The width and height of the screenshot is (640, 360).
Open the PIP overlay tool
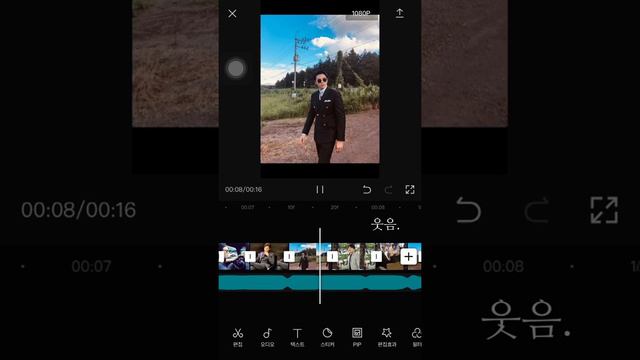tap(357, 338)
